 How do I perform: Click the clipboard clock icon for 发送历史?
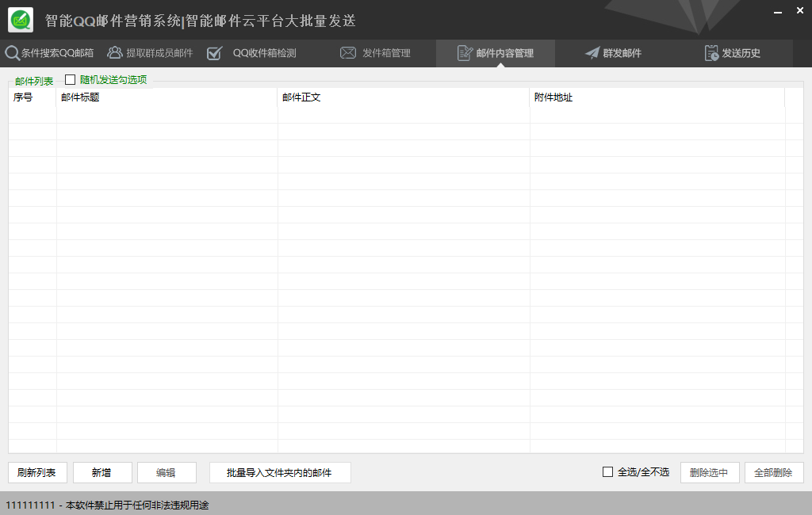(x=711, y=53)
